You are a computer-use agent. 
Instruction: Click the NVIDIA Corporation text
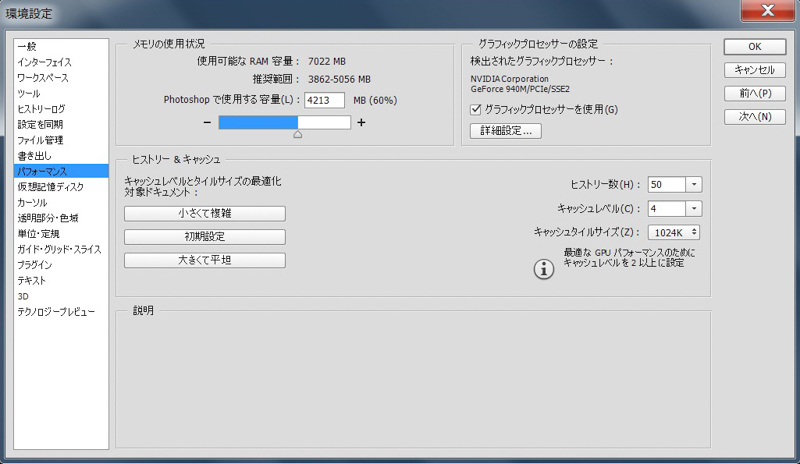(x=510, y=79)
